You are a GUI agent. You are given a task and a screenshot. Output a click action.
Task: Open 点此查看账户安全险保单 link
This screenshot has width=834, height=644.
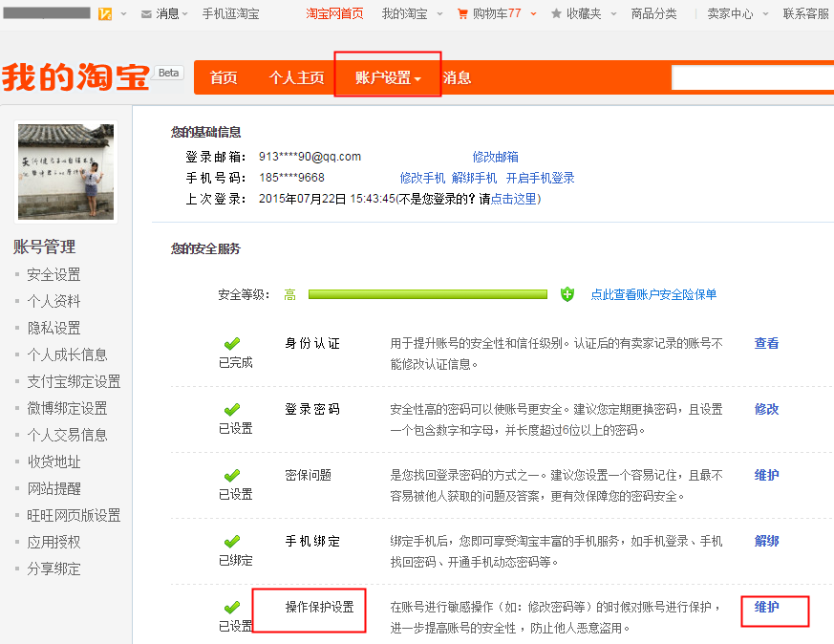click(x=653, y=294)
